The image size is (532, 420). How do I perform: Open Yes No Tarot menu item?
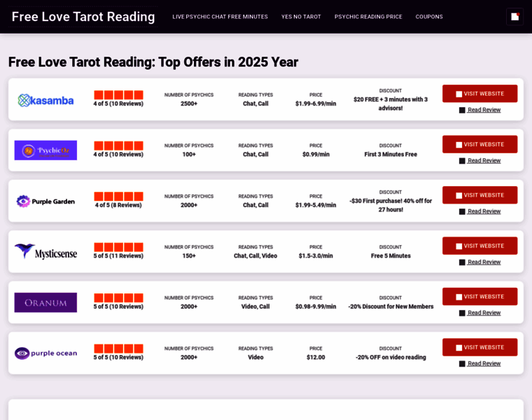tap(301, 17)
